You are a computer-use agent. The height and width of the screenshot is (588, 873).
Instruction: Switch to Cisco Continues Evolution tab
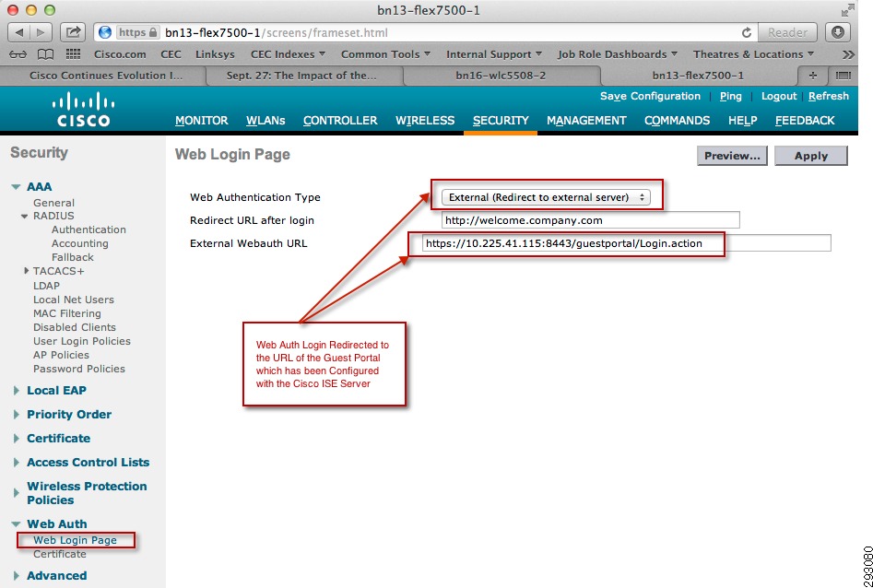tap(106, 76)
